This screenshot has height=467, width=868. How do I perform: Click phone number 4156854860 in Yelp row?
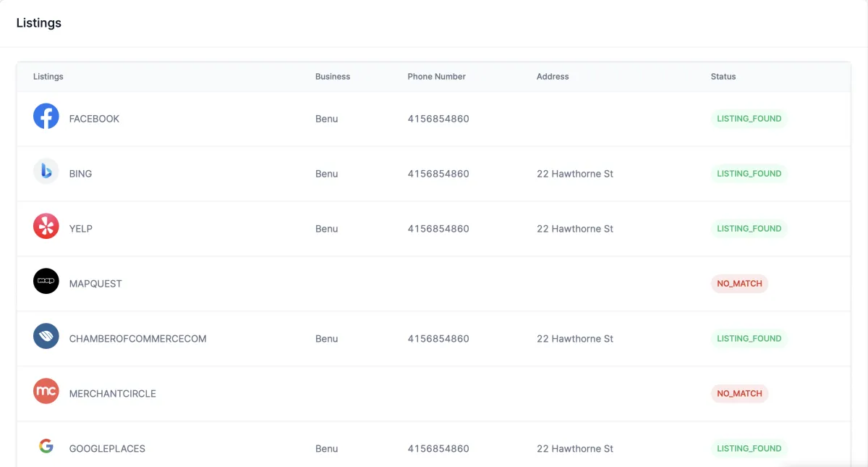[x=438, y=229]
